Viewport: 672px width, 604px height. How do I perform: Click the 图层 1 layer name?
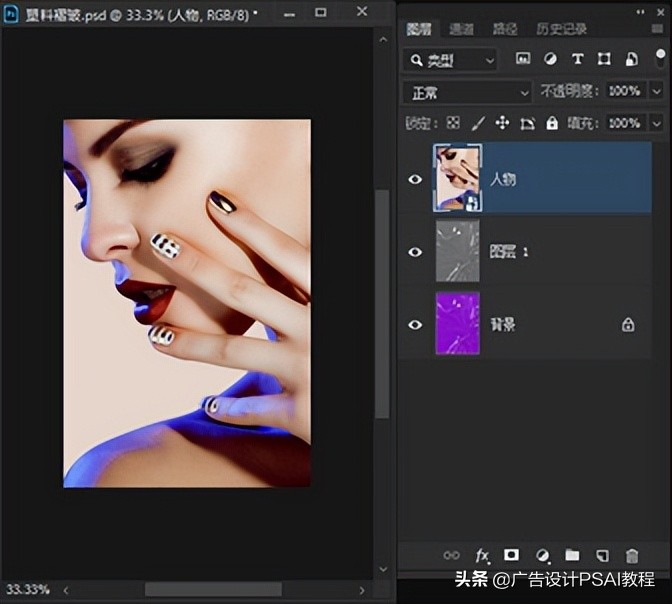(509, 252)
